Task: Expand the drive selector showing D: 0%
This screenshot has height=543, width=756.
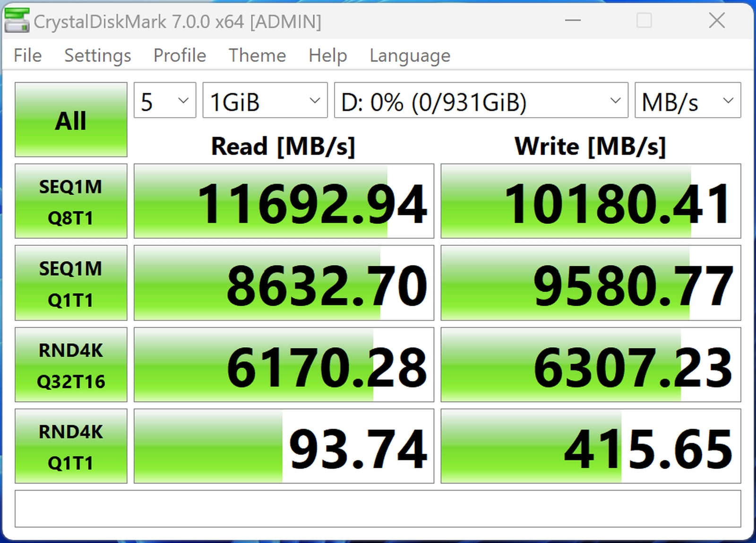Action: 481,100
